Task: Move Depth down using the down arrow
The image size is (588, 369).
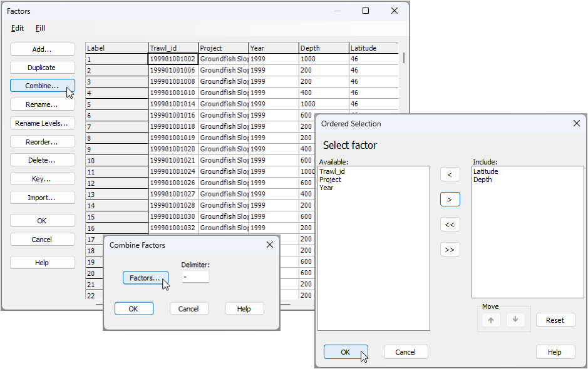Action: click(515, 320)
